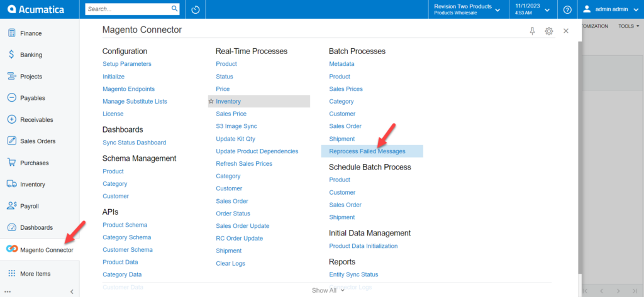
Task: Open the help question mark icon
Action: [x=567, y=9]
